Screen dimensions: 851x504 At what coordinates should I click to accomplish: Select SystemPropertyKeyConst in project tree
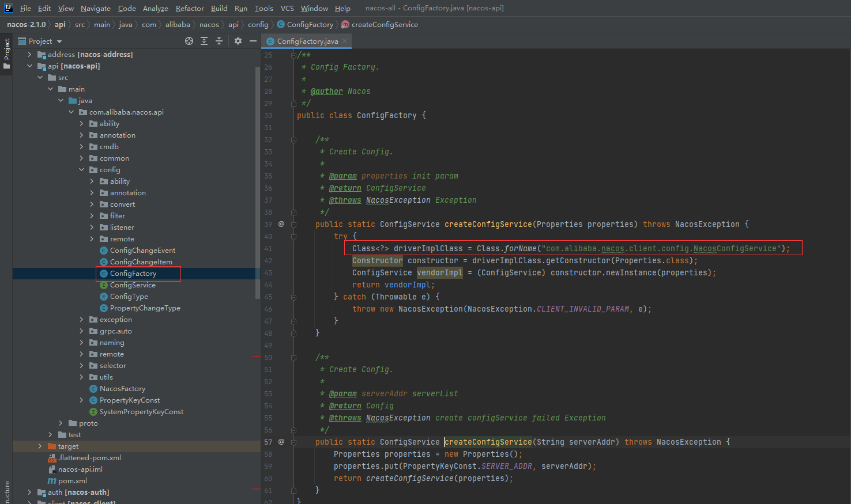[141, 412]
